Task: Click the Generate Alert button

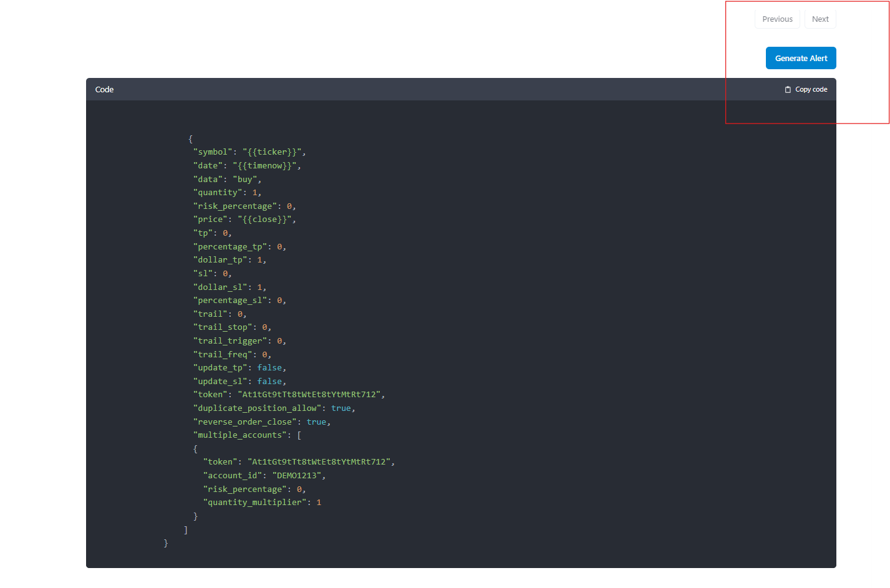Action: pos(801,58)
